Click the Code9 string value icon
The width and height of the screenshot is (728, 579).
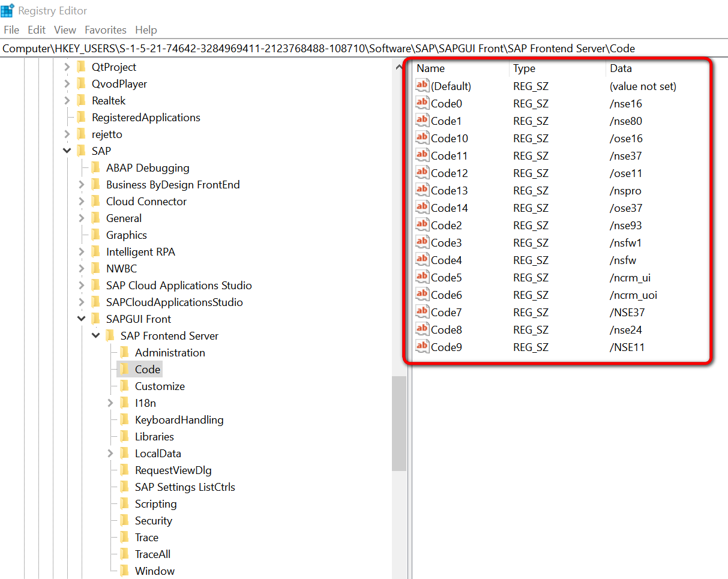(x=423, y=347)
